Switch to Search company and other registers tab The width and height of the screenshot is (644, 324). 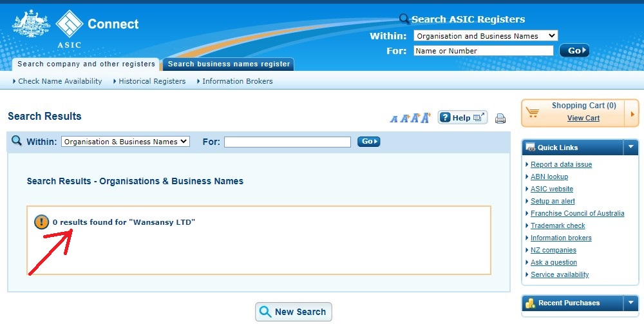[x=86, y=64]
